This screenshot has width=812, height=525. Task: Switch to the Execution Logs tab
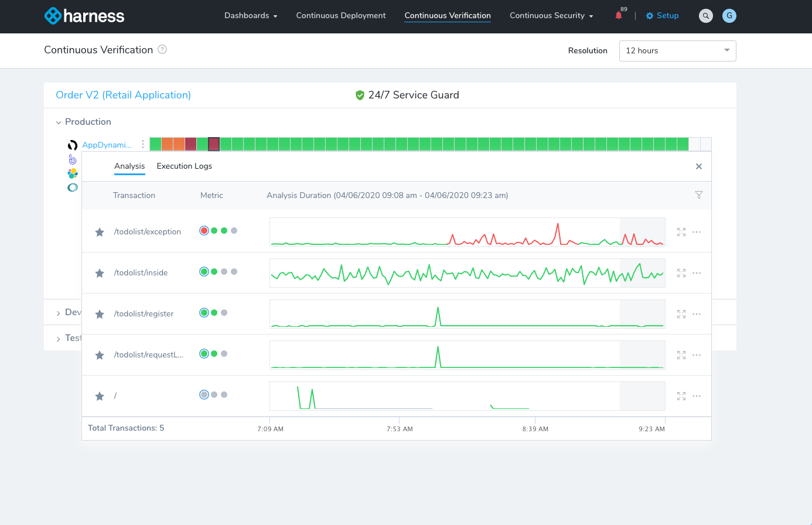click(x=184, y=166)
